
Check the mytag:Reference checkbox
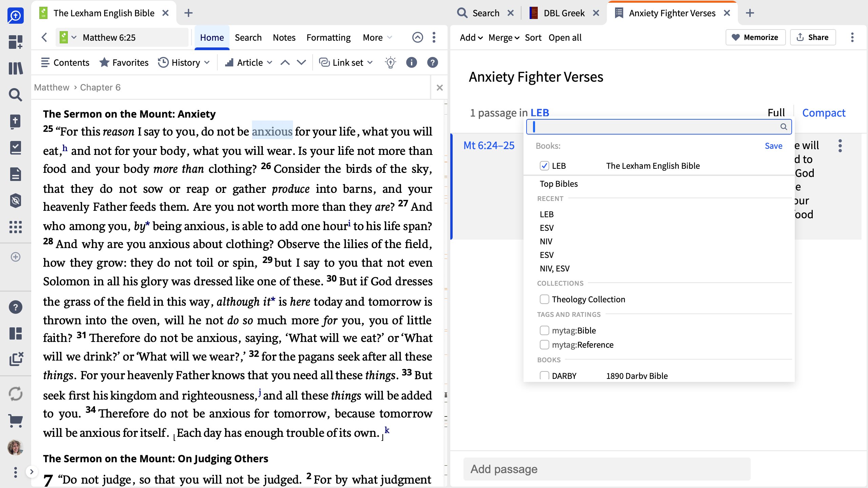pos(544,345)
